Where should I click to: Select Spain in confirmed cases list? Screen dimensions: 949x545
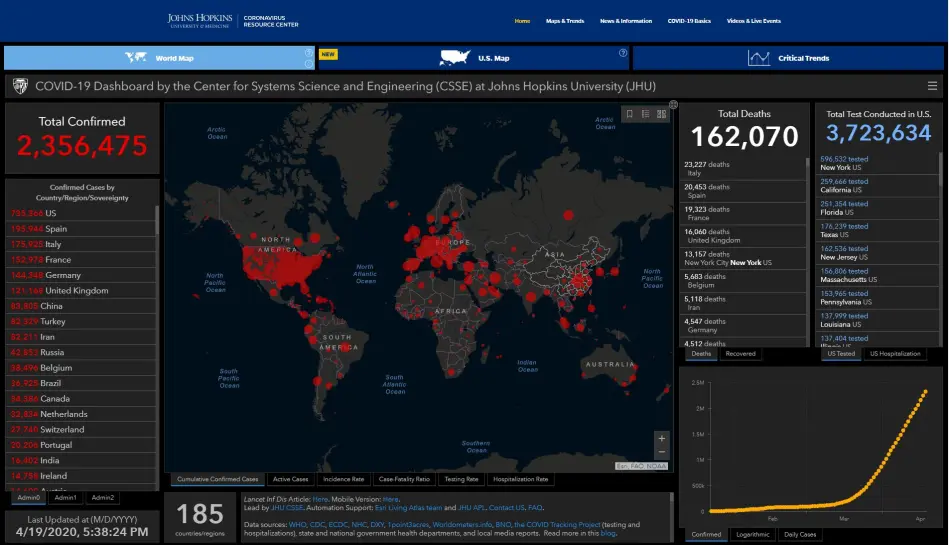tap(81, 229)
